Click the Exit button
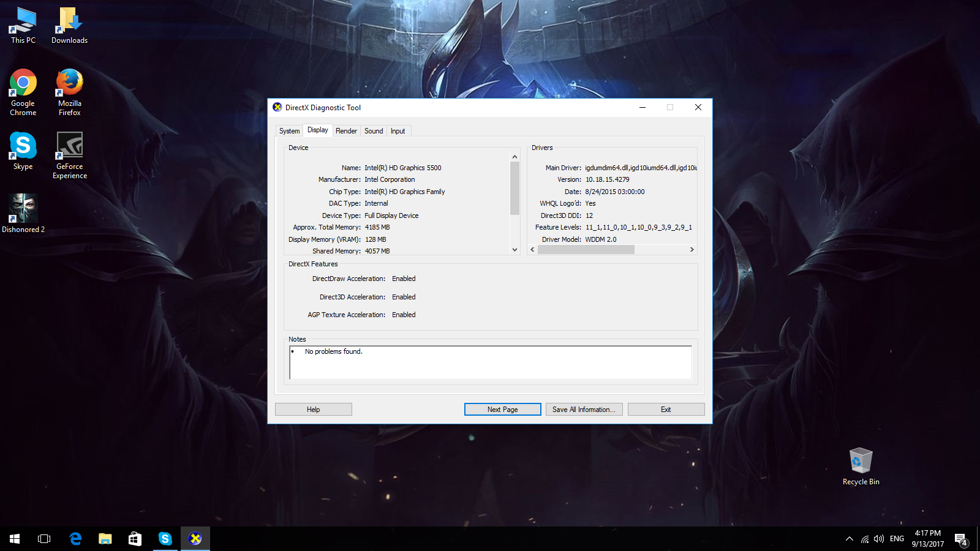Viewport: 980px width, 551px height. click(666, 410)
